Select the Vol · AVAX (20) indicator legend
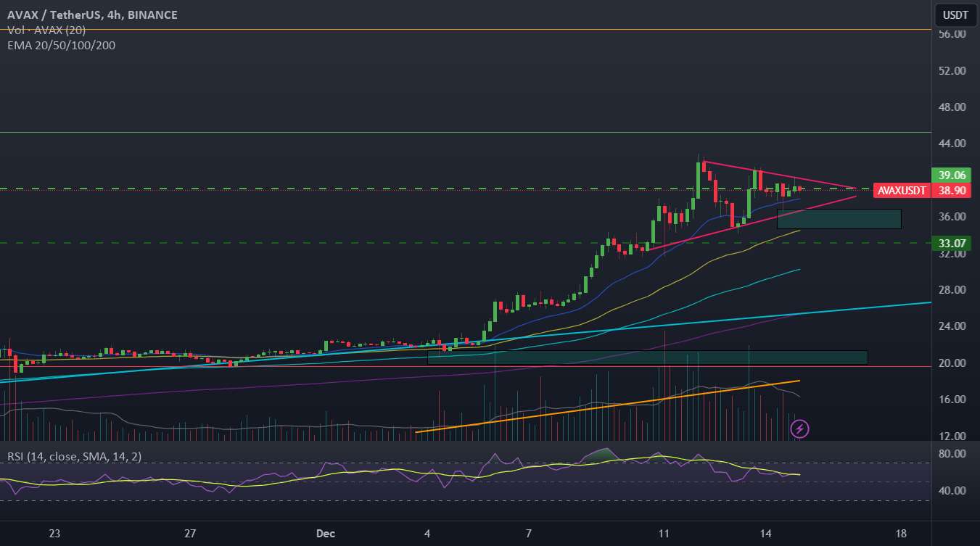 tap(45, 30)
